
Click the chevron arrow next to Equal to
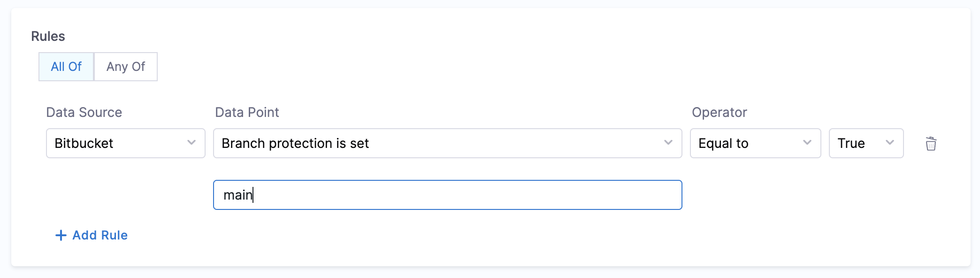pyautogui.click(x=807, y=143)
